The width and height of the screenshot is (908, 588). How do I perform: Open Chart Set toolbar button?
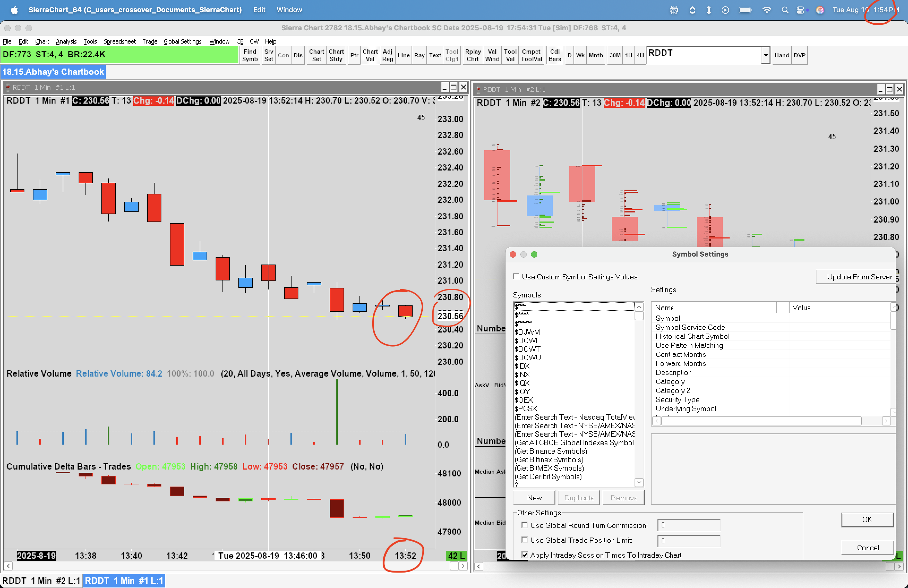pos(316,55)
